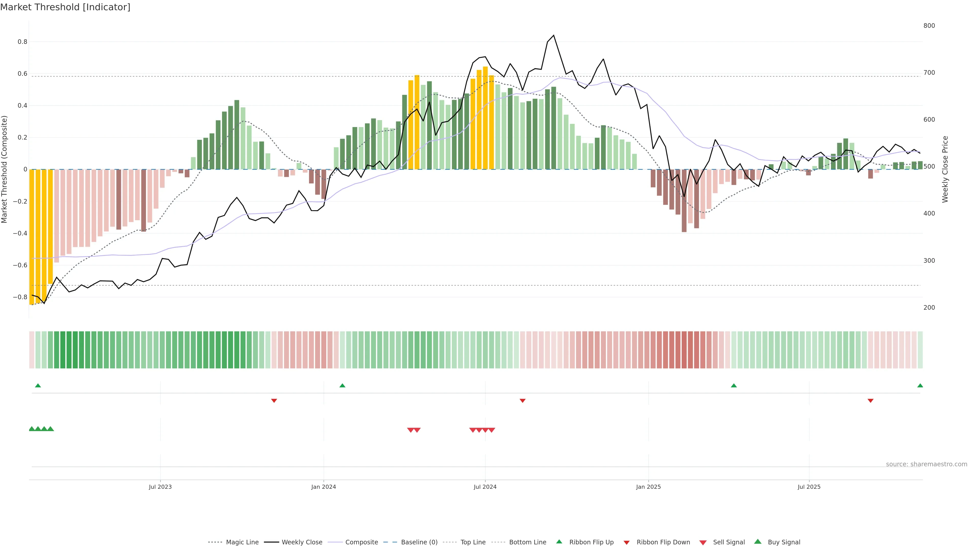
Task: Click the sharemaestro.com source text
Action: click(x=926, y=464)
